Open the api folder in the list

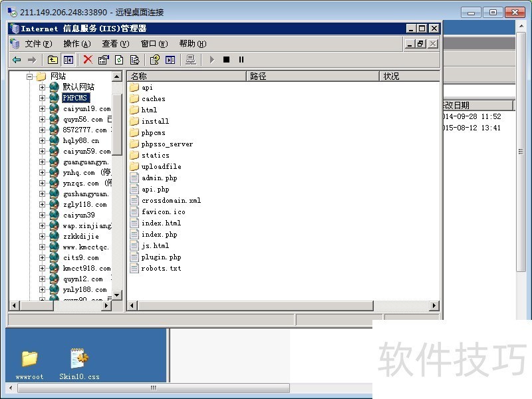click(142, 88)
